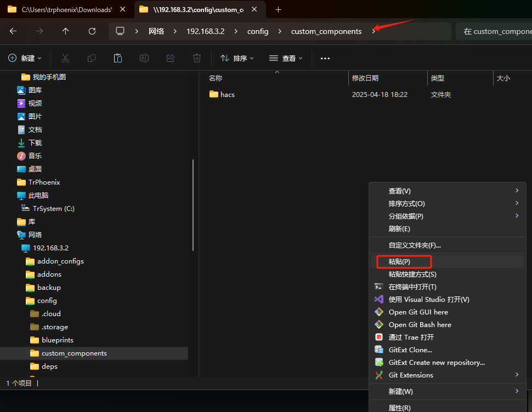Switch to the Downloads tab

point(66,9)
